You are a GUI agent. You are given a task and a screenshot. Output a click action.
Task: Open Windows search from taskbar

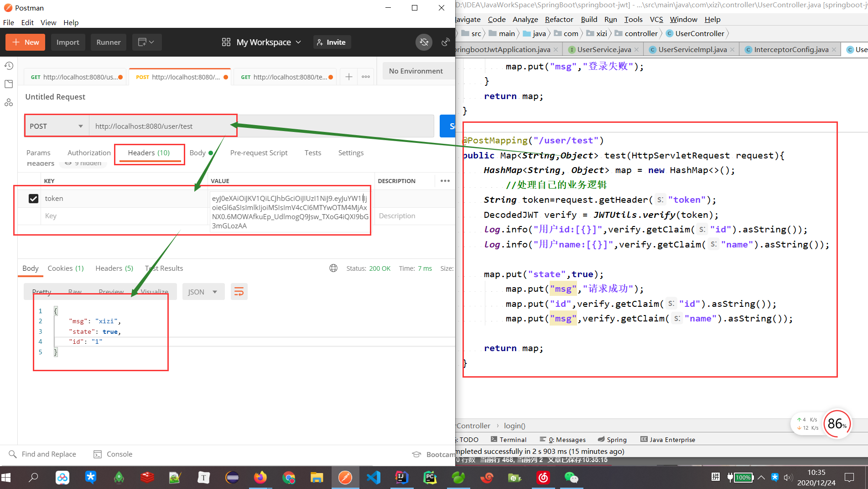33,478
